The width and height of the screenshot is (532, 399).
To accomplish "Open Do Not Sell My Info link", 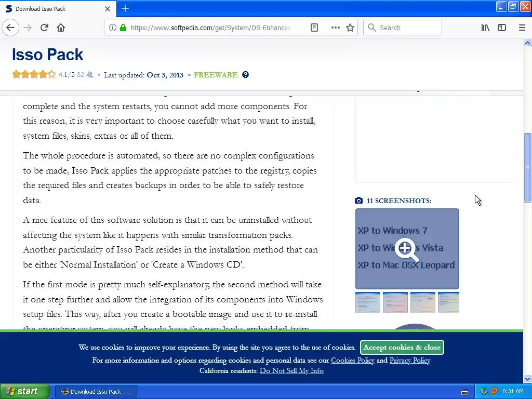I will [291, 371].
